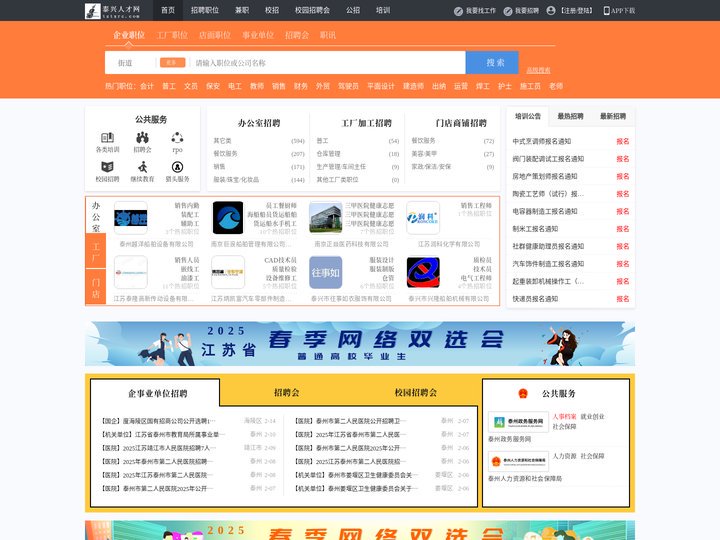720x540 pixels.
Task: Click the blue 搜索 button
Action: pos(492,62)
